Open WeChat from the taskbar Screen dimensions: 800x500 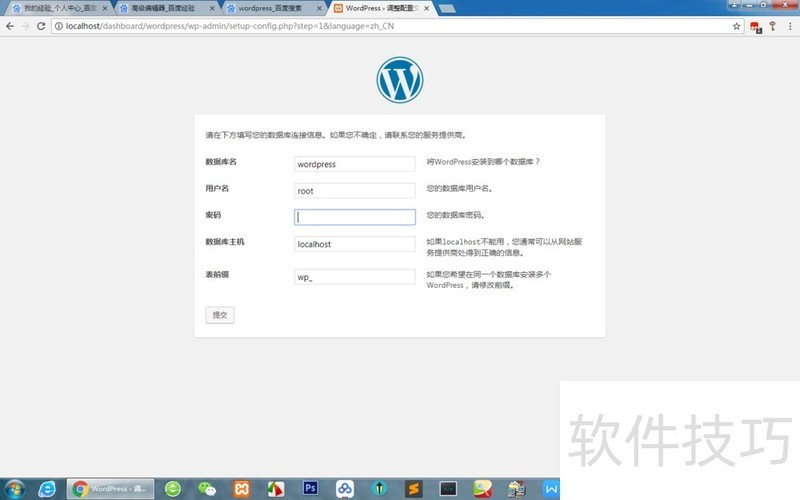207,489
